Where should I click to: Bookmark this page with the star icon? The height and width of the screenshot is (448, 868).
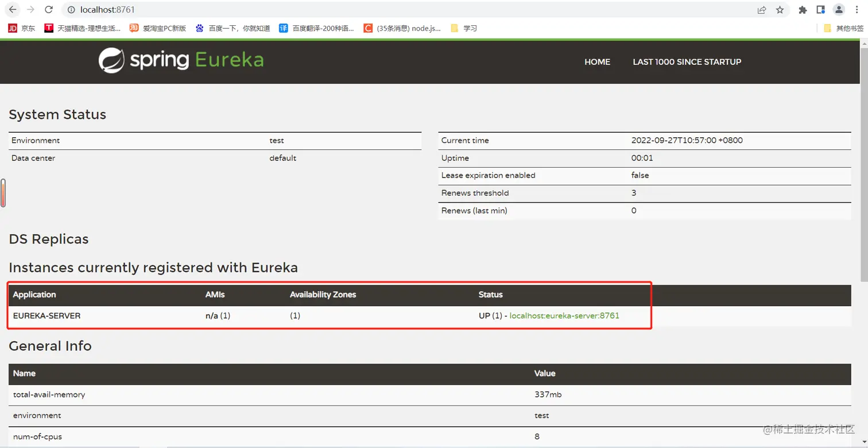[780, 10]
